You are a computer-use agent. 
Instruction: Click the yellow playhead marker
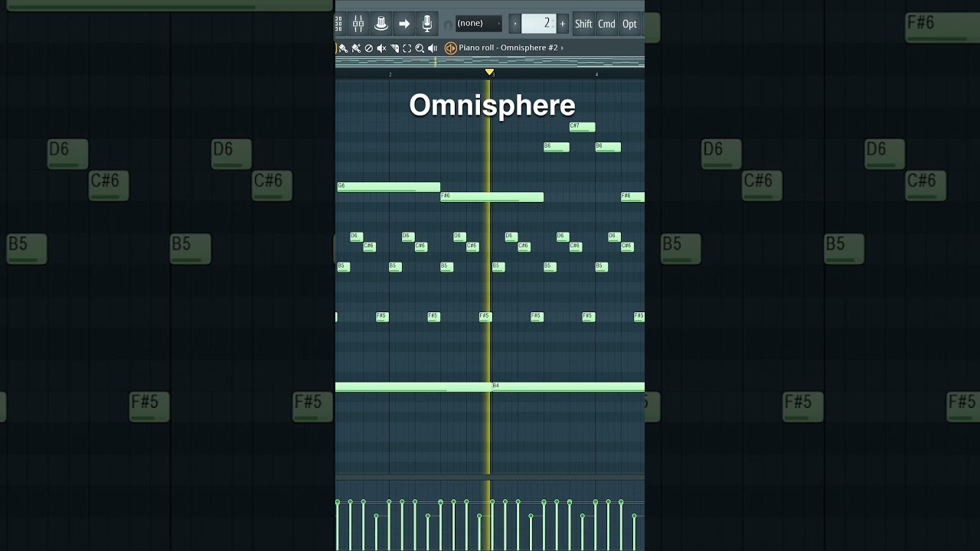[x=490, y=72]
